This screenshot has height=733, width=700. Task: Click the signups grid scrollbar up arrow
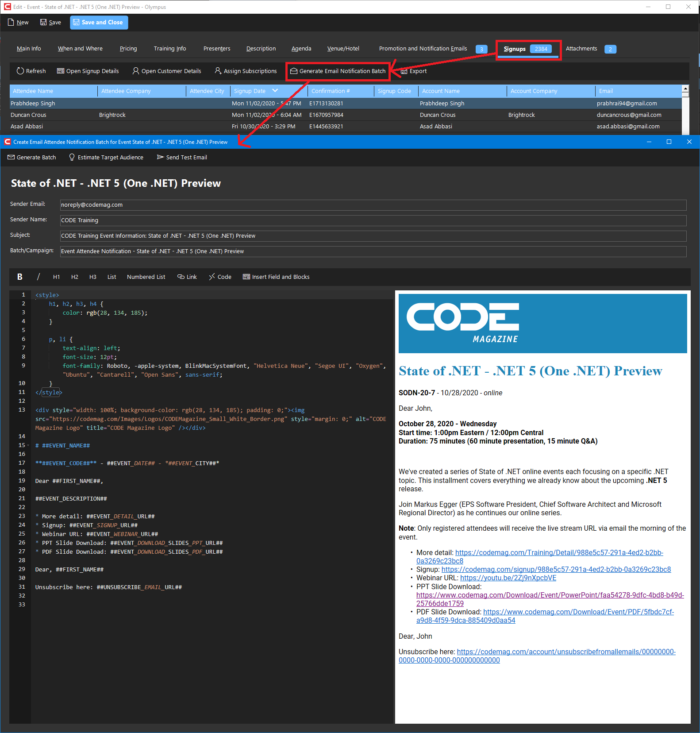coord(685,89)
